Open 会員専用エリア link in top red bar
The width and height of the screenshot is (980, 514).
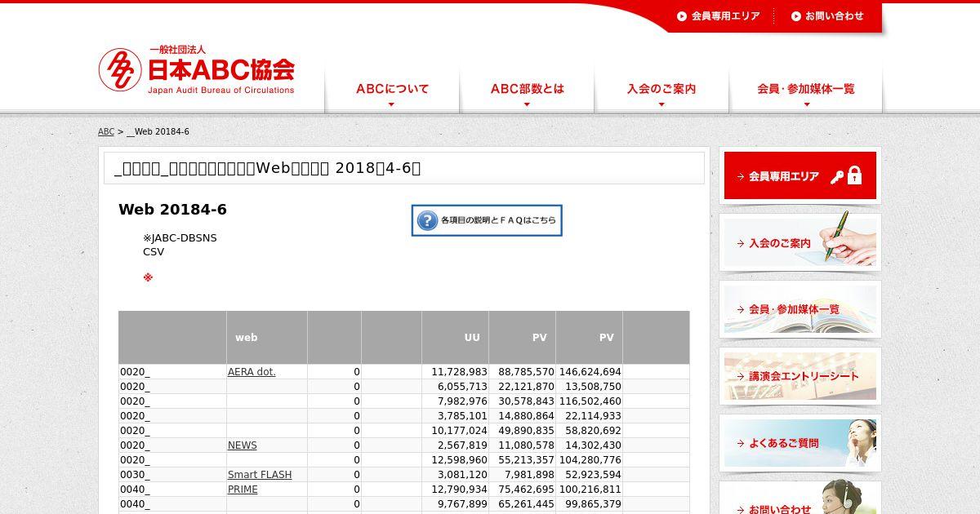pos(725,16)
